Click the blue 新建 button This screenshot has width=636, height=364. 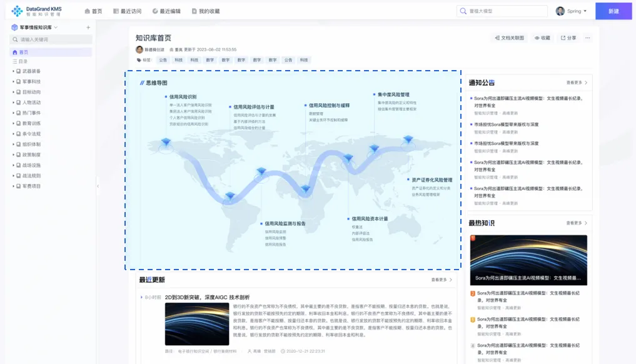tap(613, 11)
